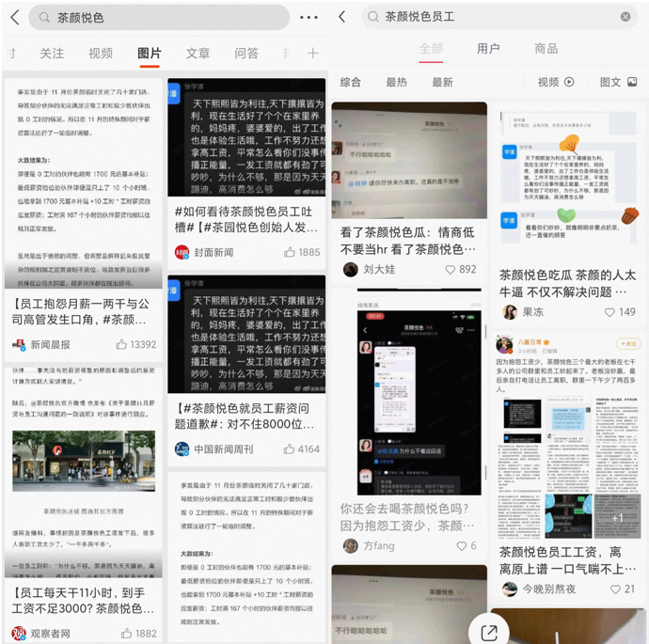This screenshot has height=644, width=649.
Task: Heart the 刘大娃 post with 892 likes
Action: pos(450,270)
